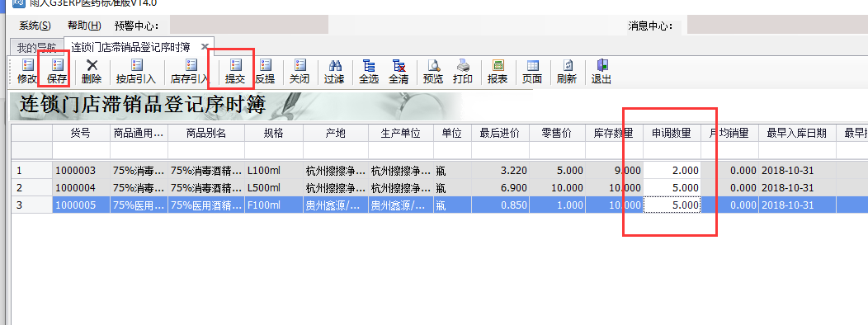Switch to the 我的导航 tab
The width and height of the screenshot is (868, 325).
click(x=36, y=48)
